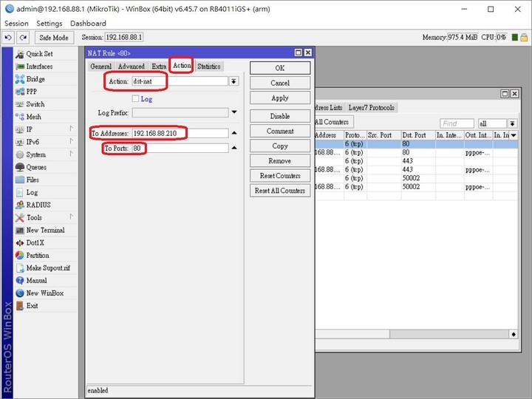The width and height of the screenshot is (532, 399).
Task: Click the Dst. Port column header
Action: pos(418,135)
